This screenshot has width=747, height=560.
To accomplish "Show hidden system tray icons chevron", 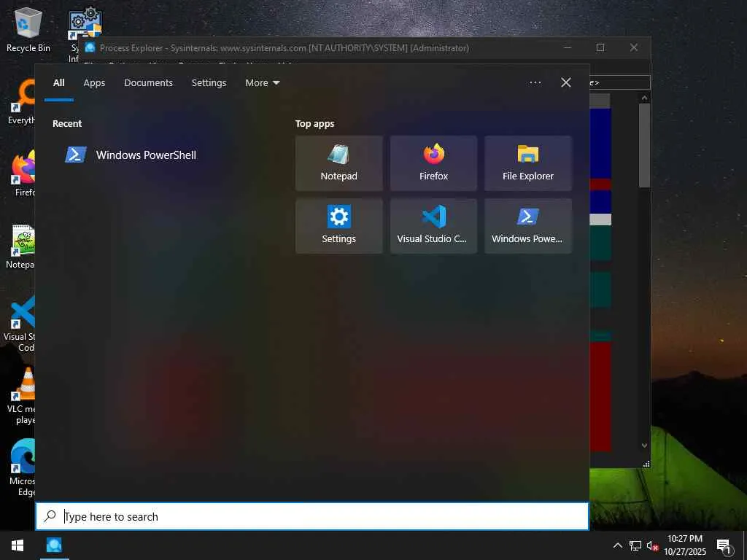I will 617,545.
